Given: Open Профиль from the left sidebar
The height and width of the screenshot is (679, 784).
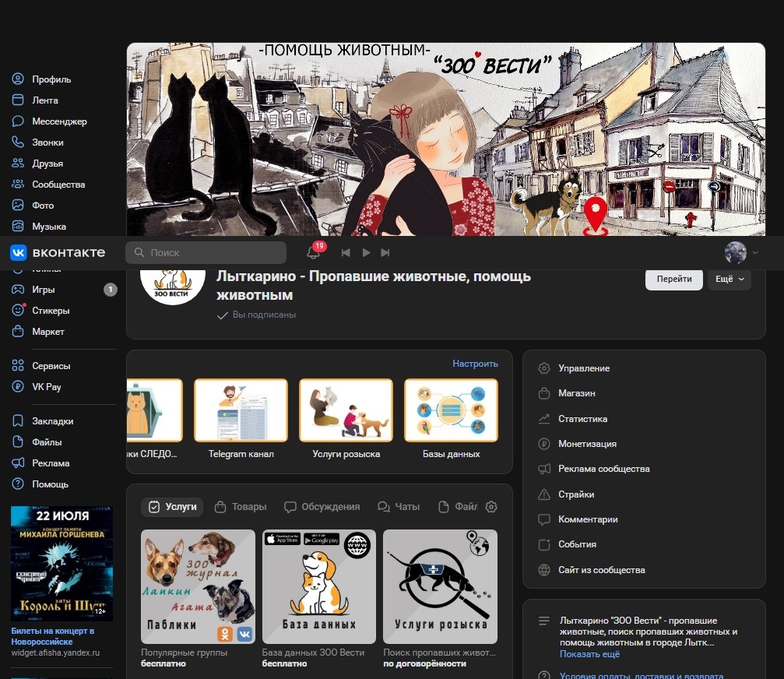Looking at the screenshot, I should pyautogui.click(x=41, y=79).
